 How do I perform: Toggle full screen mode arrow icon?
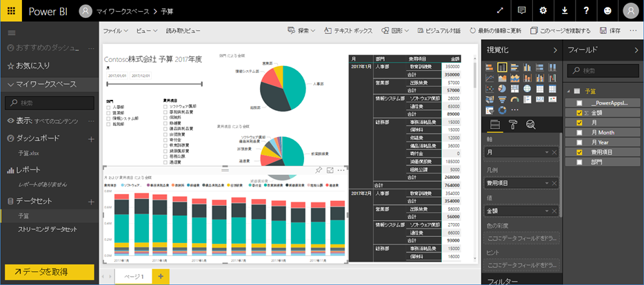(x=500, y=10)
